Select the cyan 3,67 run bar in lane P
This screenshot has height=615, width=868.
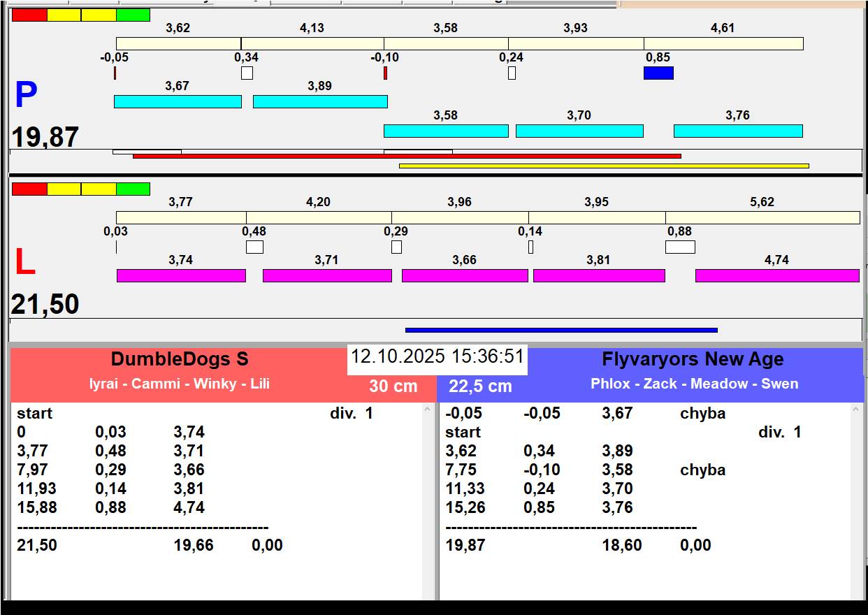coord(178,101)
